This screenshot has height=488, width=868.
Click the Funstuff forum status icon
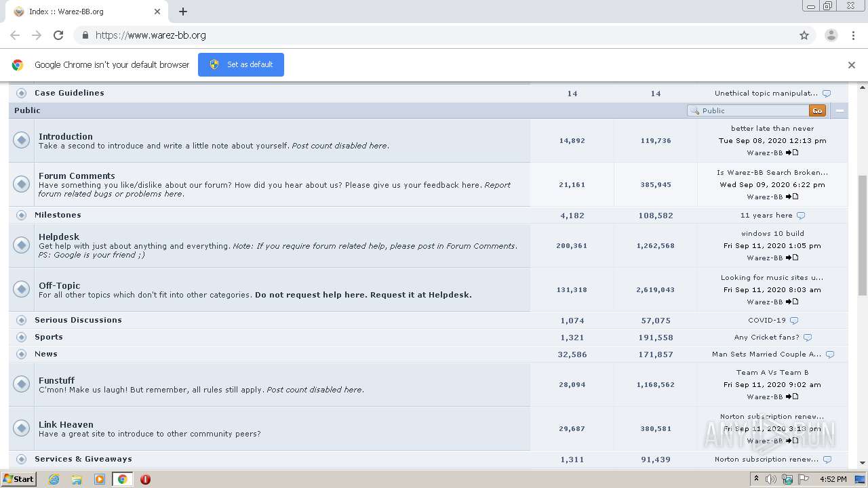(22, 384)
